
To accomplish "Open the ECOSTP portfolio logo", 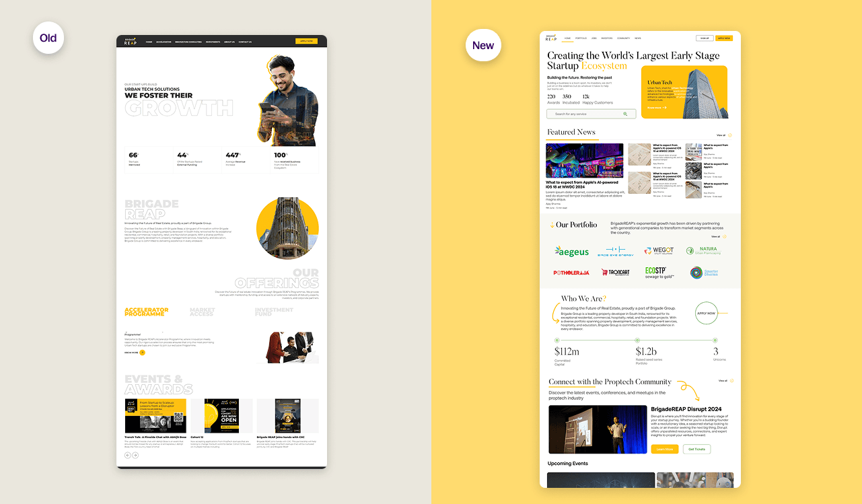I will coord(659,273).
